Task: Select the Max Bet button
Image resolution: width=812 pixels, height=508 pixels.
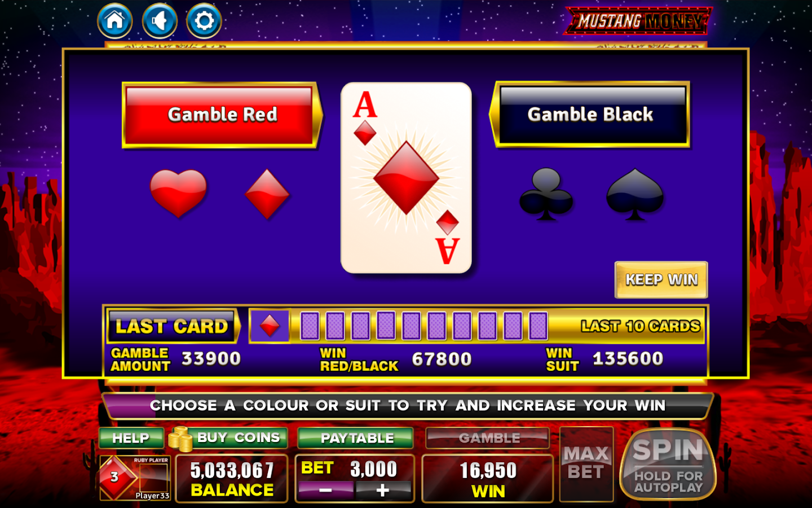Action: (586, 464)
